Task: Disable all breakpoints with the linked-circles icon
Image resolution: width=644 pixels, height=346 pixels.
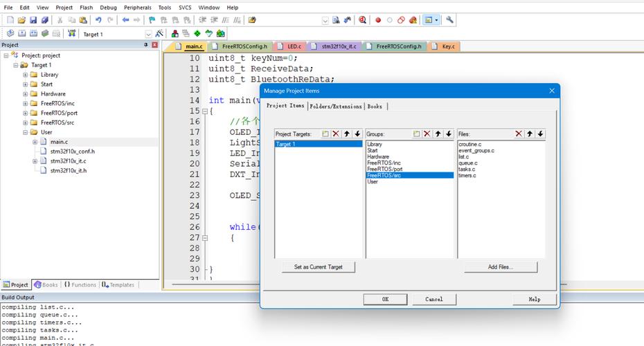Action: click(401, 19)
